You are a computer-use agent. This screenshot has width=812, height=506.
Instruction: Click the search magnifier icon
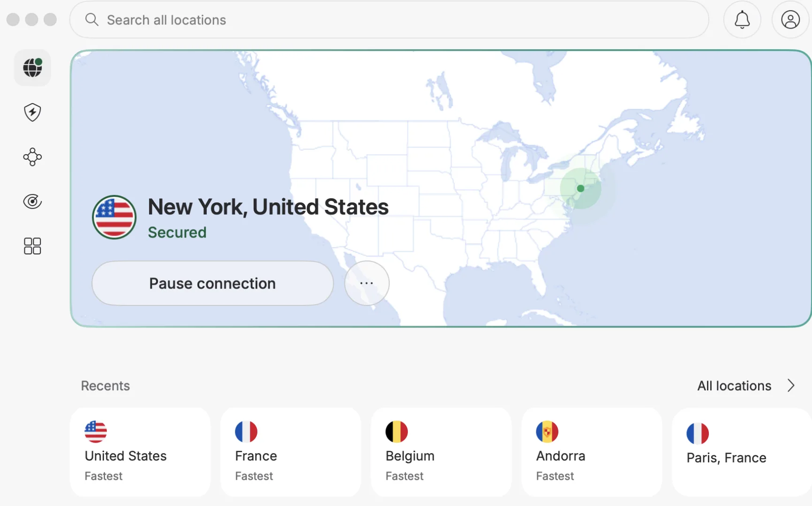pos(92,20)
